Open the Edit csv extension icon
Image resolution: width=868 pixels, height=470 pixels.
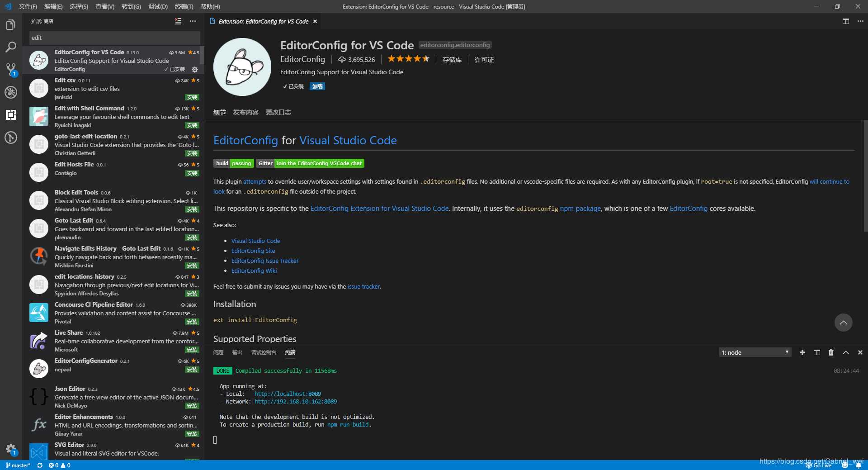click(39, 88)
